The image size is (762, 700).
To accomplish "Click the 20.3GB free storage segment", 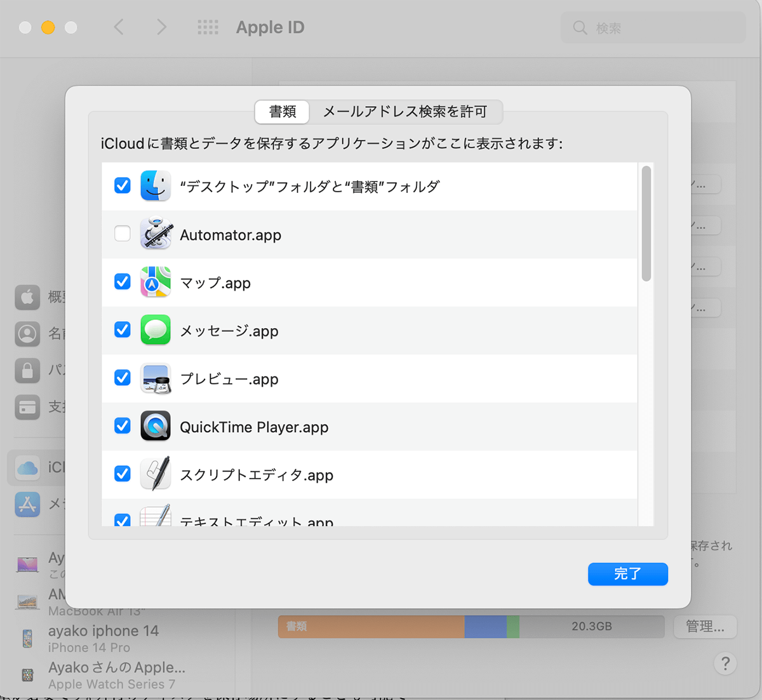I will [x=592, y=626].
